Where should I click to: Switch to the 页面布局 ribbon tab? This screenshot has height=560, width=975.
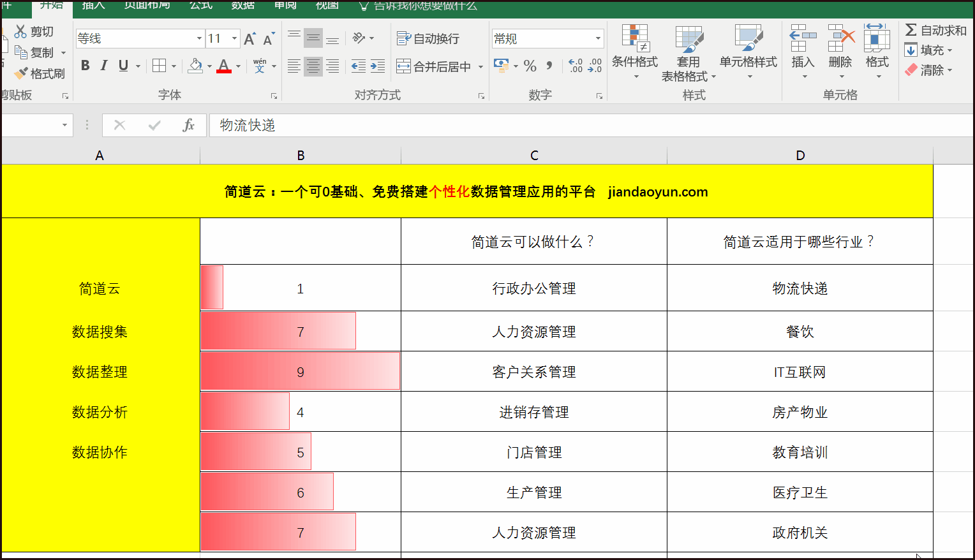(x=147, y=6)
